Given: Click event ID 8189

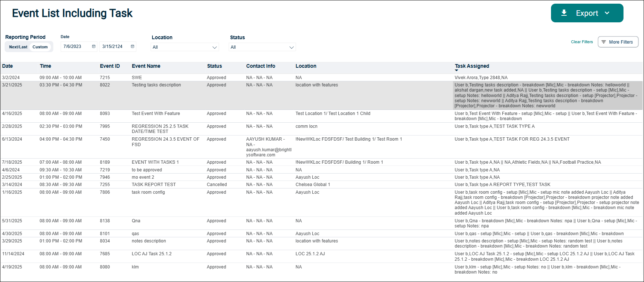Looking at the screenshot, I should click(105, 162).
